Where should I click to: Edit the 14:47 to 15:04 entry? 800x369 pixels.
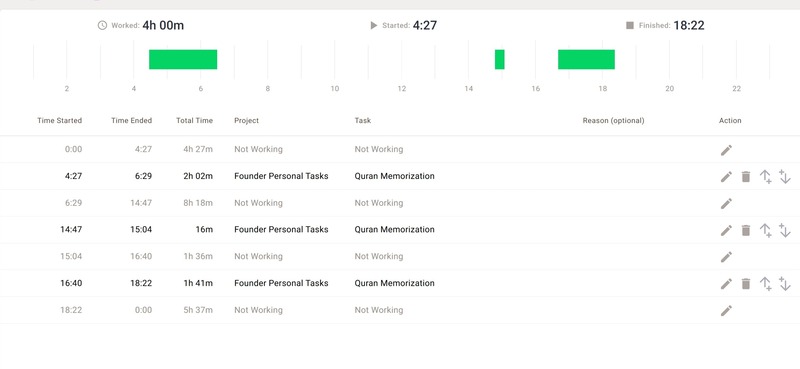point(726,230)
